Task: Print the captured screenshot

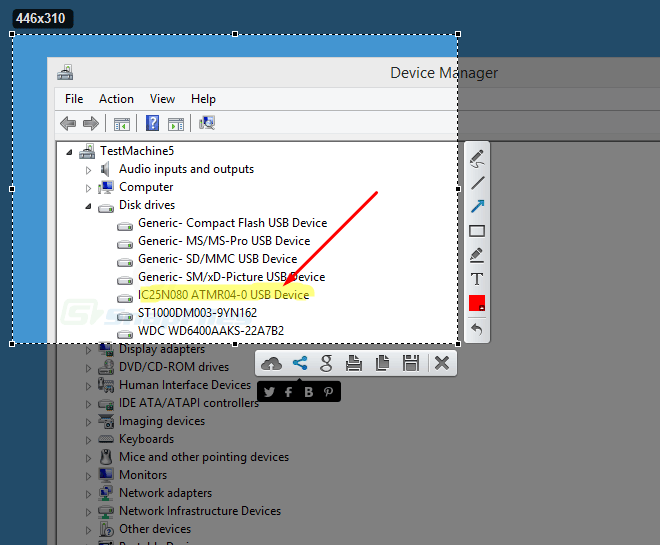Action: point(354,363)
